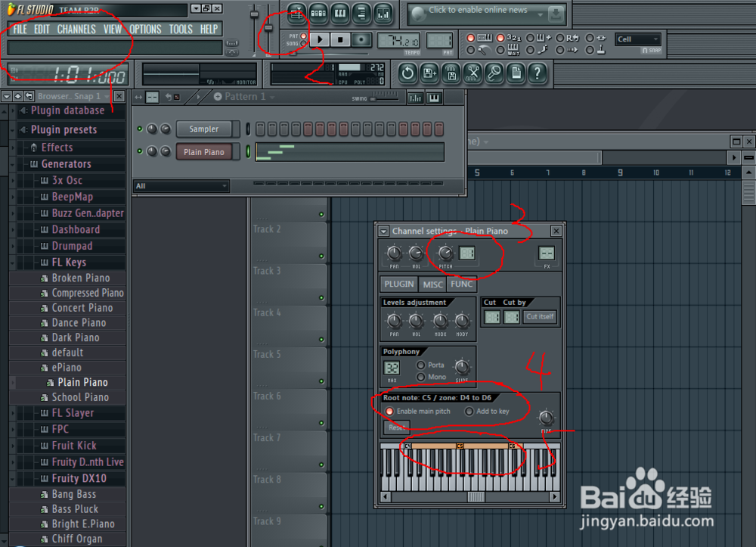756x547 pixels.
Task: Click the channel PITCH knob
Action: click(x=445, y=252)
